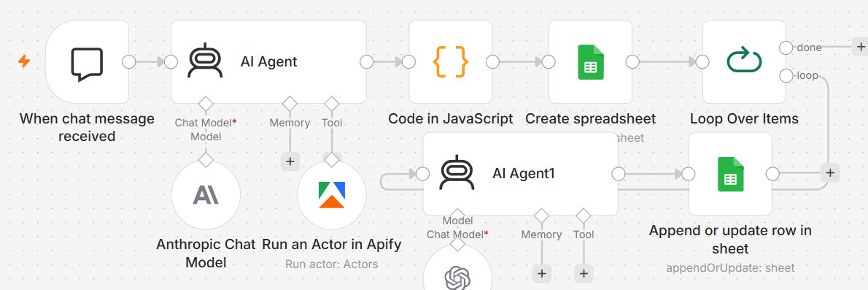The image size is (868, 290).
Task: Open the Append or update row sheet node
Action: click(x=730, y=174)
